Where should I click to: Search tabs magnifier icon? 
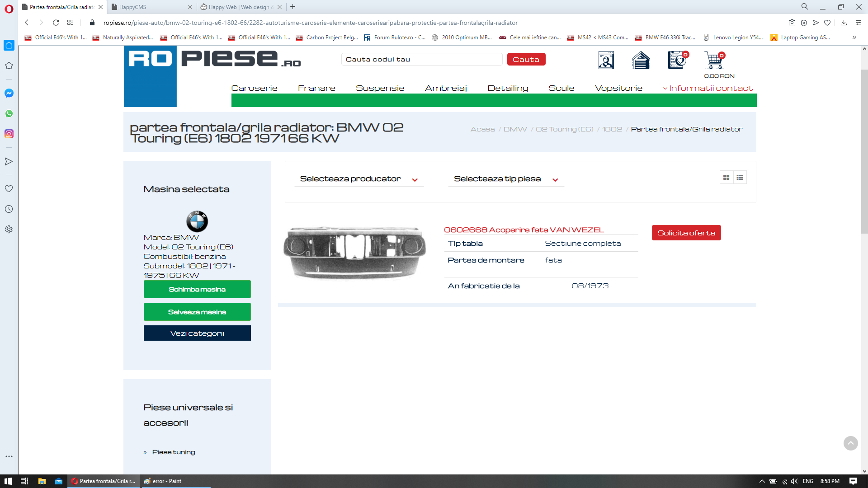click(805, 7)
